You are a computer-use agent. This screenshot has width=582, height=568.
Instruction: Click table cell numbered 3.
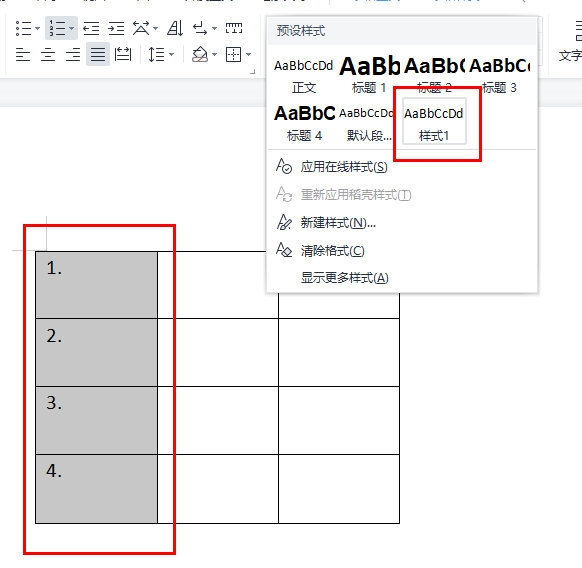click(x=97, y=420)
